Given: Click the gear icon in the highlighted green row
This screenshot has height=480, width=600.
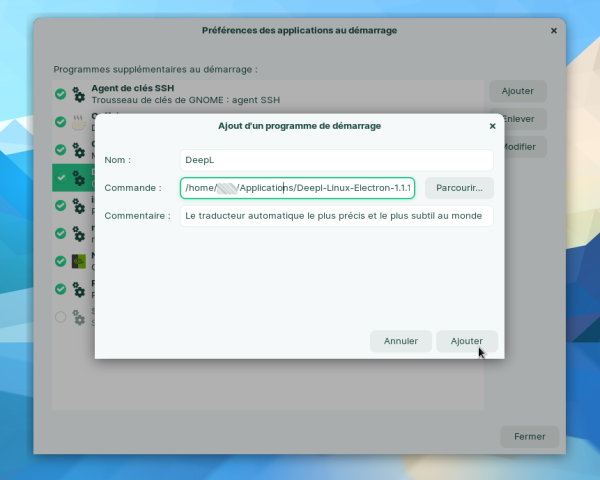Looking at the screenshot, I should pos(79,178).
